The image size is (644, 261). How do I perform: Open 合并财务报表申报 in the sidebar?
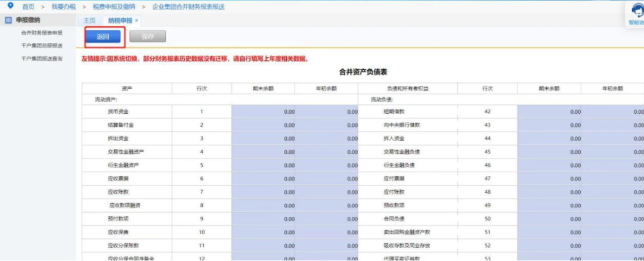coord(42,33)
